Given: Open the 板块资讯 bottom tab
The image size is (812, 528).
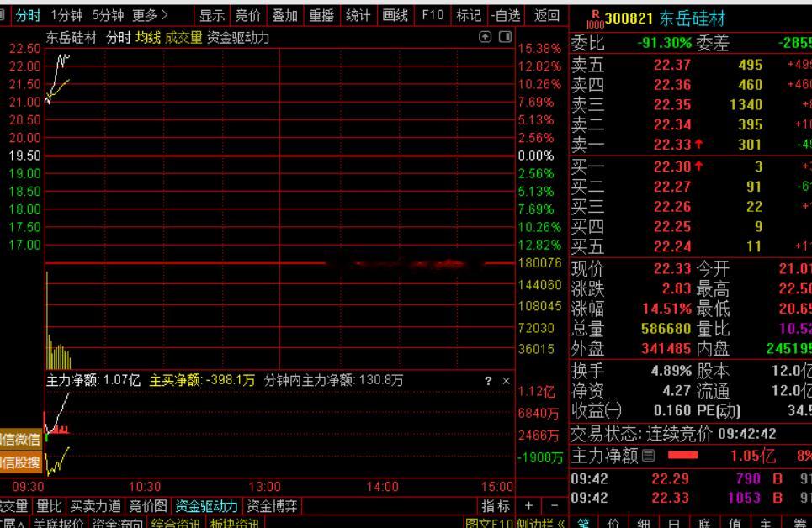Looking at the screenshot, I should pos(235,523).
